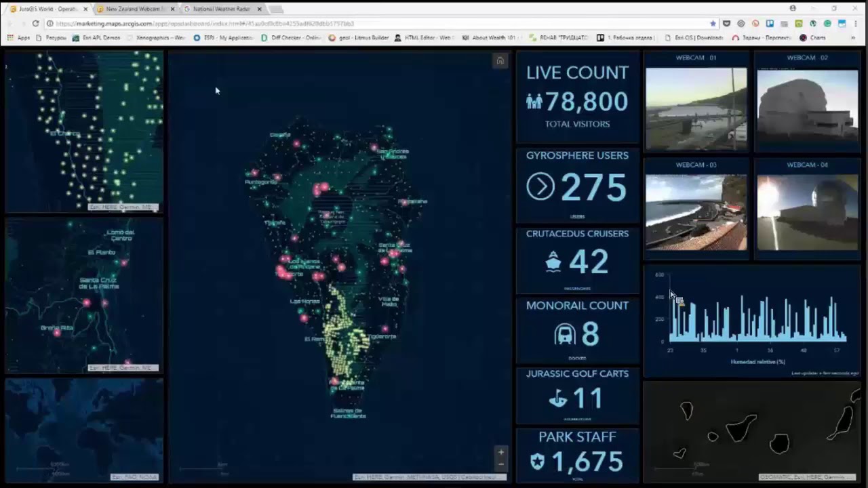This screenshot has width=868, height=488.
Task: Open the Esri APL Demos bookmark
Action: [x=96, y=38]
